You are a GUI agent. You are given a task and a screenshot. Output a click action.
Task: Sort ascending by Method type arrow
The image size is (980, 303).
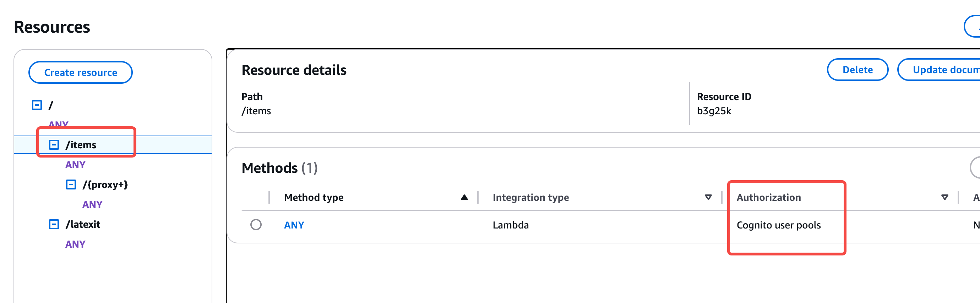click(x=464, y=197)
